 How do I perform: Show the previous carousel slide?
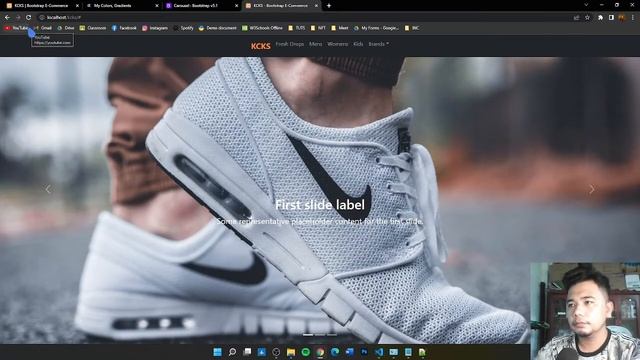[x=48, y=189]
